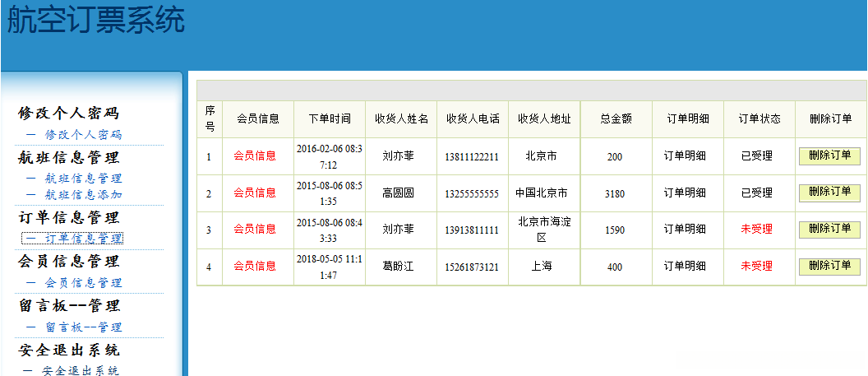868x376 pixels.
Task: Delete the 葛盼江 order with 删除订单
Action: 829,267
